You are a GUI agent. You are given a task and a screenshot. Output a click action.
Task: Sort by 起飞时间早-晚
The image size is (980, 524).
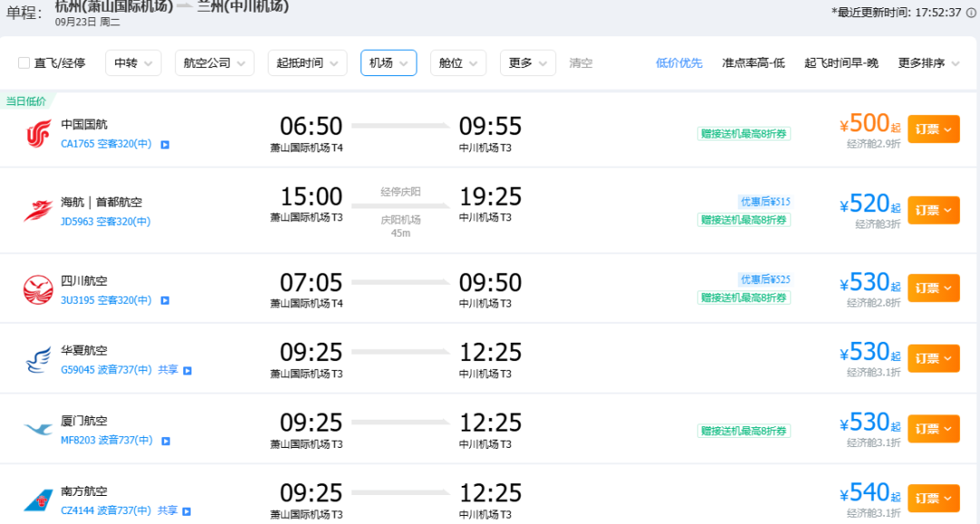tap(841, 63)
